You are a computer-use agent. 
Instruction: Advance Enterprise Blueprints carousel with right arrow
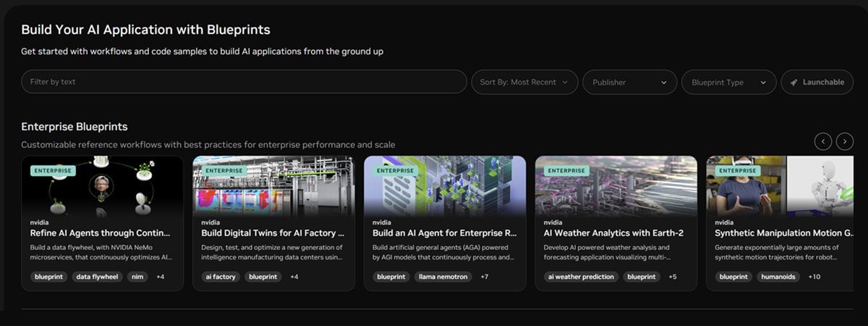click(845, 141)
